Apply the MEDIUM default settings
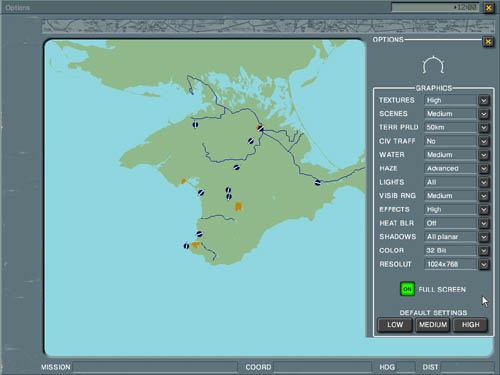500x375 pixels. click(x=433, y=325)
